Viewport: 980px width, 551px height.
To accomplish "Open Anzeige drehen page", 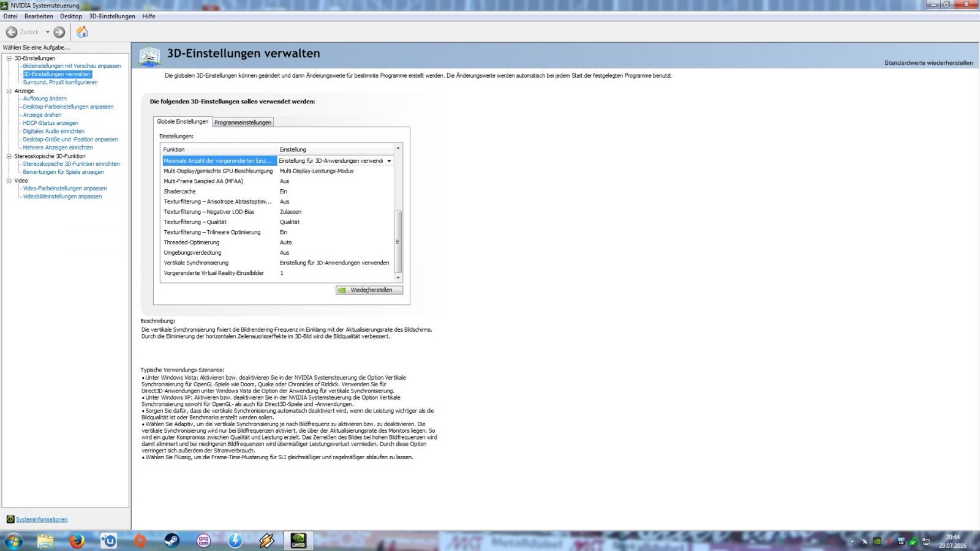I will 42,115.
